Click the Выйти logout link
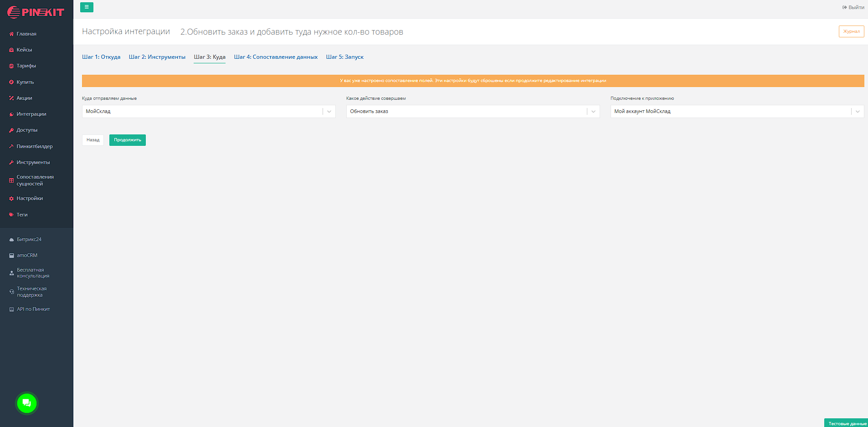 [853, 7]
